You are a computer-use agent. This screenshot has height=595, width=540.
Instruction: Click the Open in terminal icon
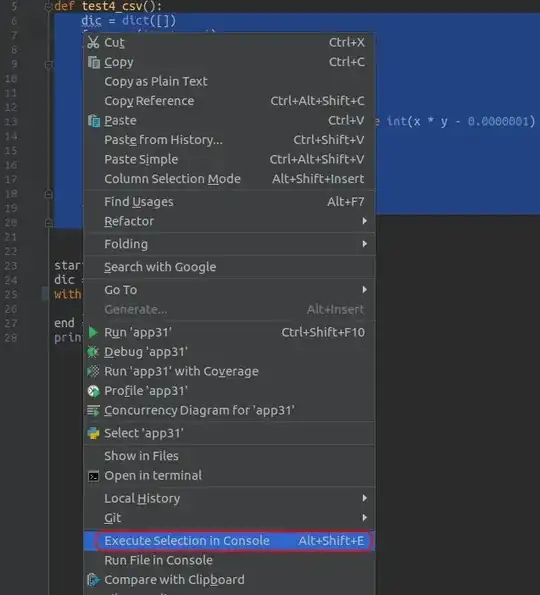click(x=93, y=476)
